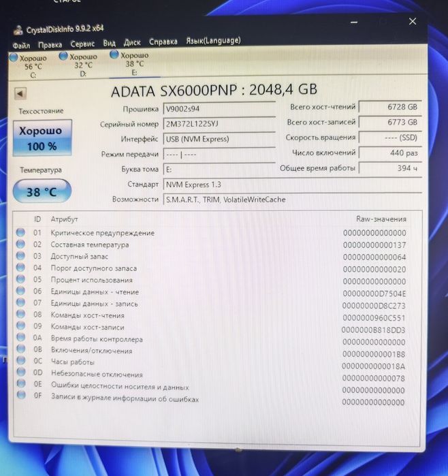Close the CrystalDiskInfo window
This screenshot has width=448, height=476.
[412, 21]
